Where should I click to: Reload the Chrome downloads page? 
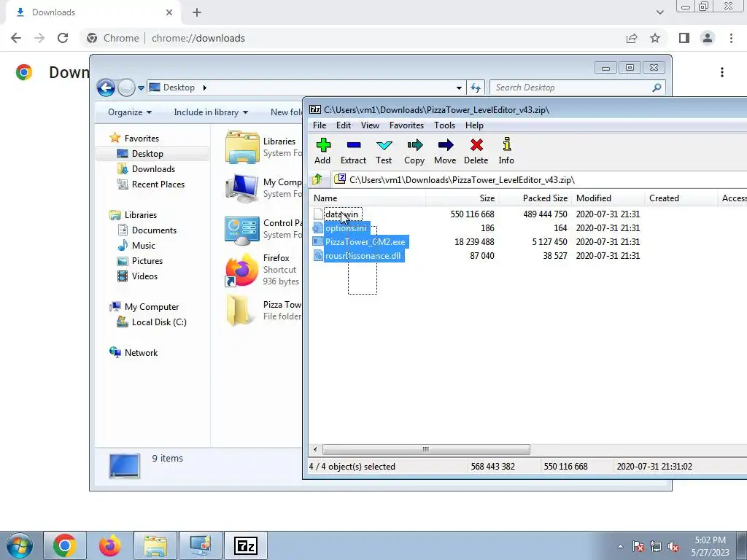pos(63,38)
